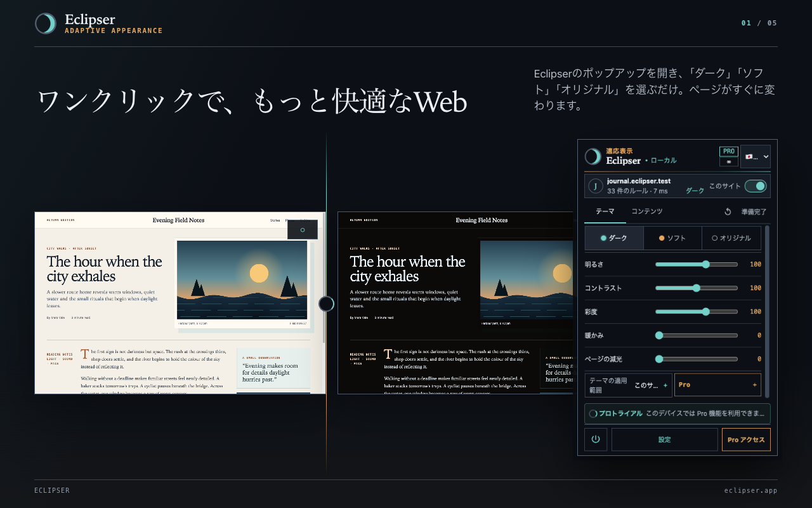
Task: Expand the テーマの適用範囲 selector
Action: 628,385
